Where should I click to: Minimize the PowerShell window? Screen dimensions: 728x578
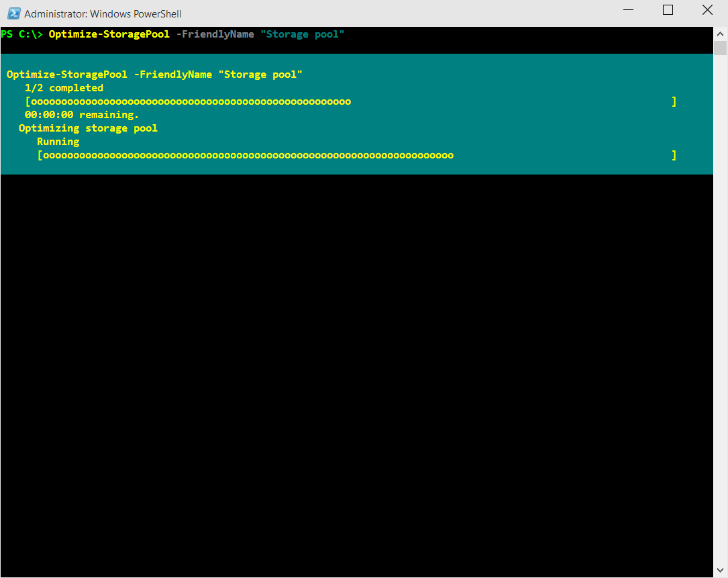click(628, 10)
